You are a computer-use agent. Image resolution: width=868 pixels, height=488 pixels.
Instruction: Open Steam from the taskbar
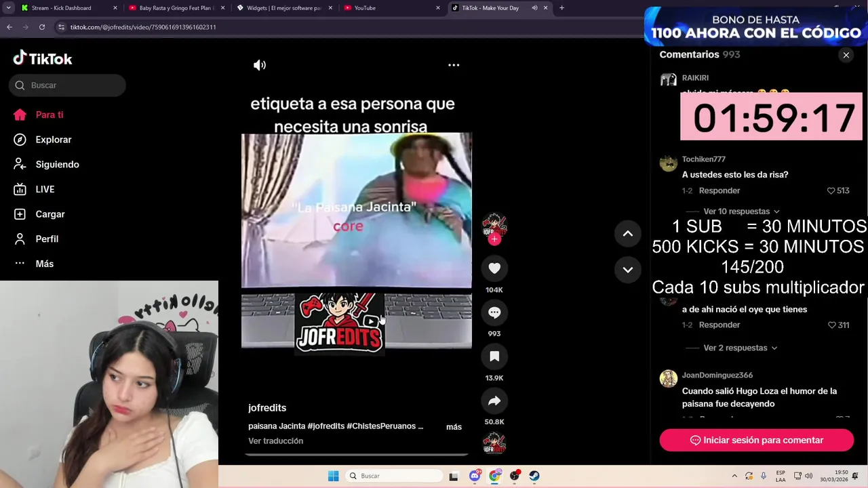(x=534, y=476)
